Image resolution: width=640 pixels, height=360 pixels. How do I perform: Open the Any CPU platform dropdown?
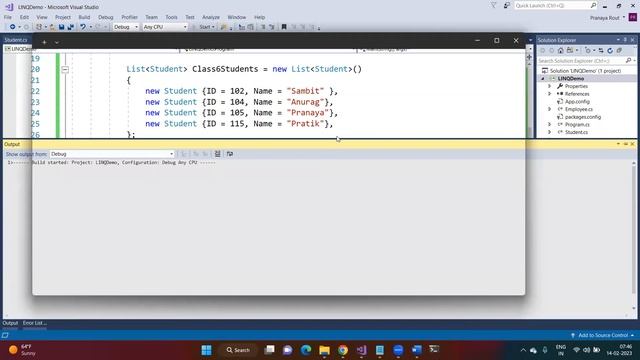(x=185, y=27)
